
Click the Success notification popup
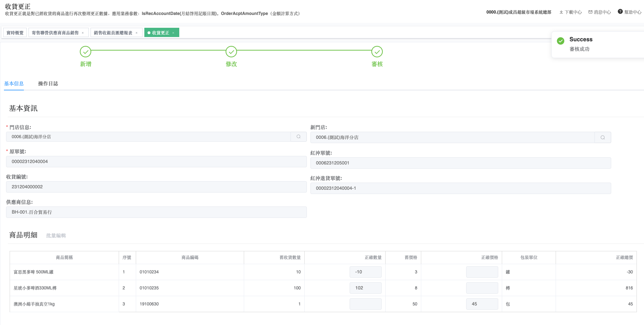coord(597,44)
